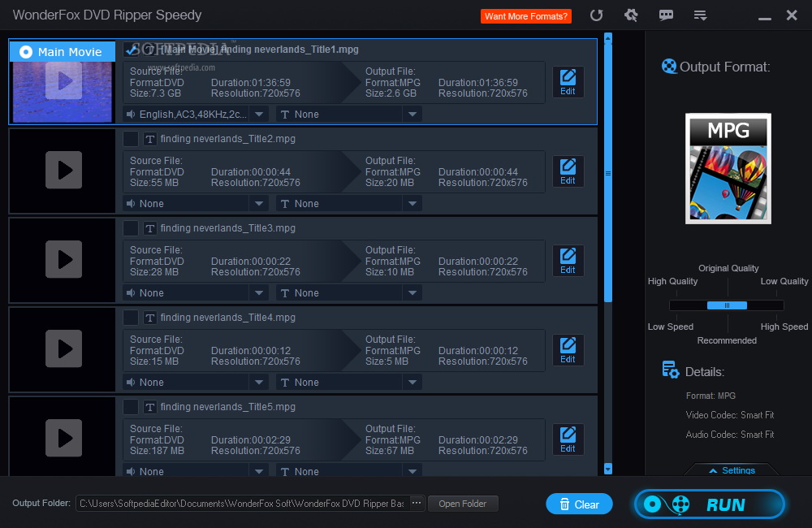Click the Clear button

click(579, 504)
